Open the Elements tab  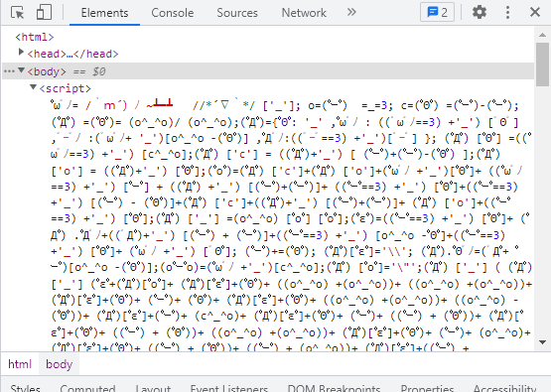pyautogui.click(x=104, y=13)
